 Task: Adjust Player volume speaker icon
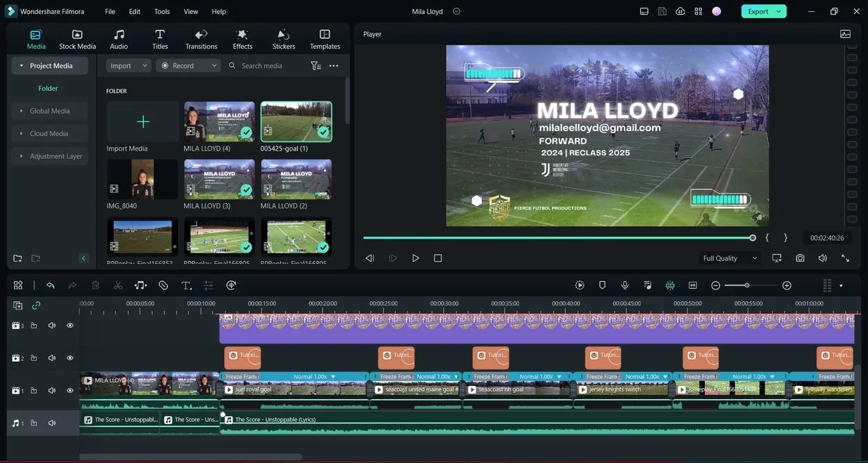(823, 258)
